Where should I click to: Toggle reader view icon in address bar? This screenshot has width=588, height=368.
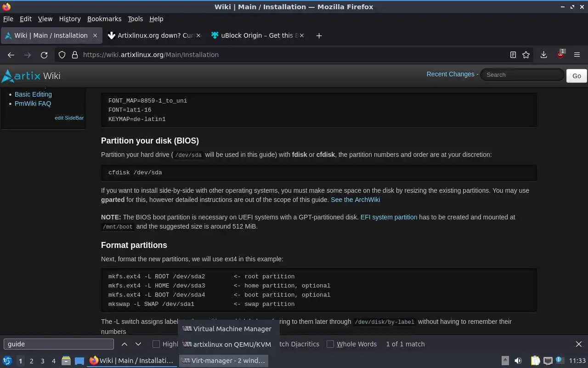(x=513, y=55)
